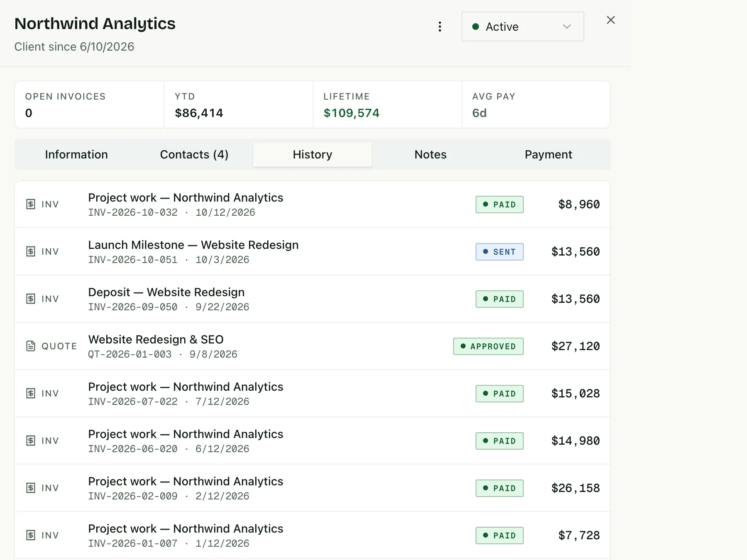747x560 pixels.
Task: Click the YTD $86,414 stat
Action: [x=239, y=105]
